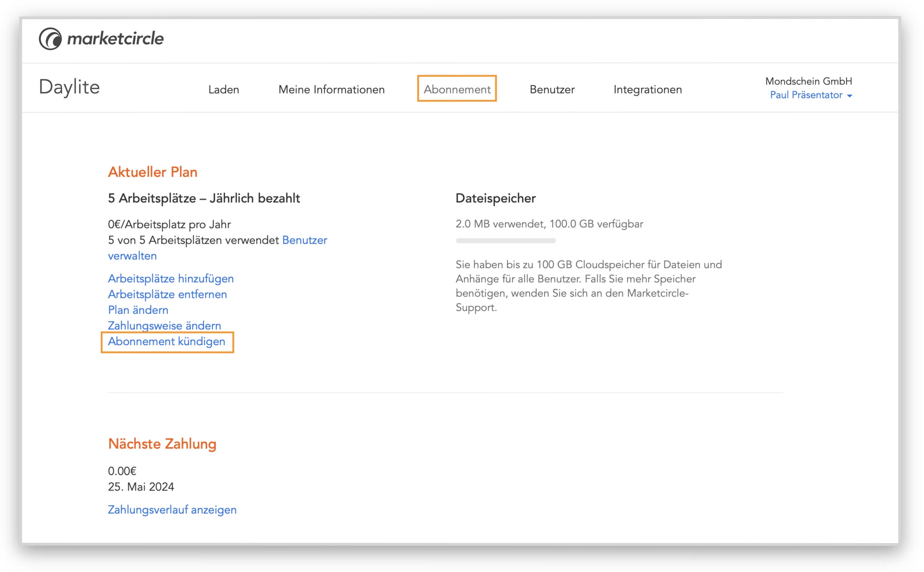Open the Plan ändern link
924x572 pixels.
coord(138,310)
